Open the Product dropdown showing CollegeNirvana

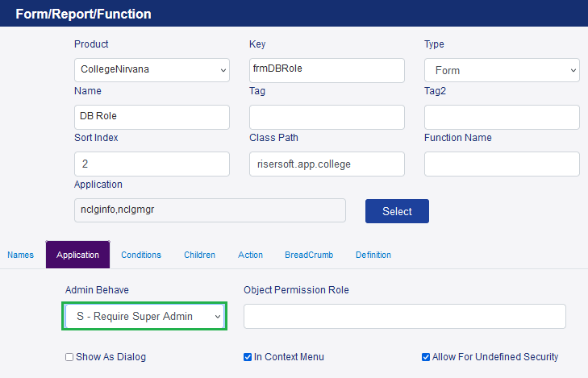point(152,70)
